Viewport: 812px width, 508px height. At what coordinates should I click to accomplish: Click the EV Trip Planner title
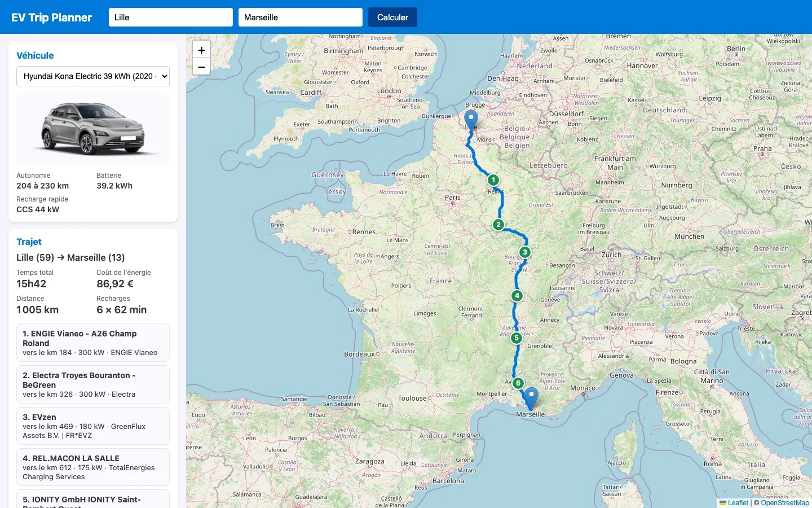(51, 17)
